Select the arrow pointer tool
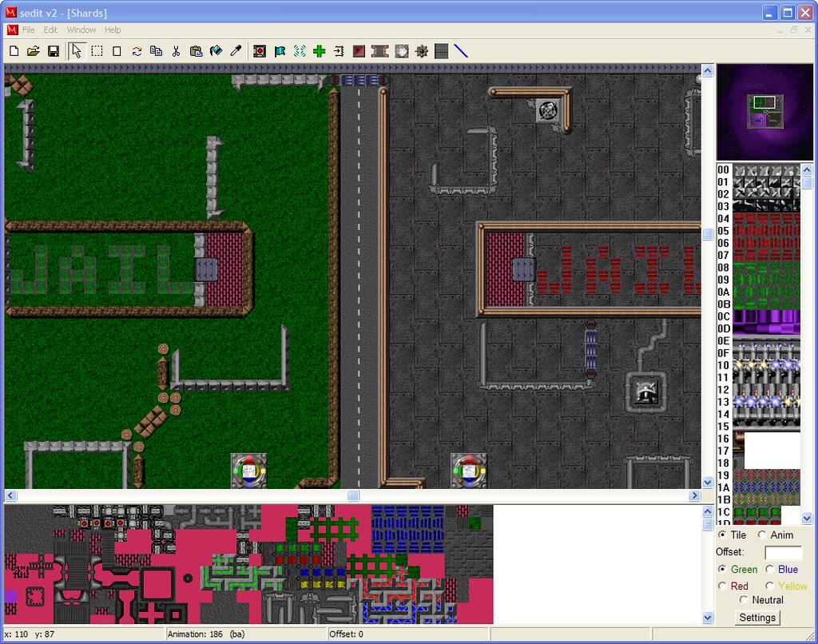The image size is (818, 644). (x=77, y=51)
